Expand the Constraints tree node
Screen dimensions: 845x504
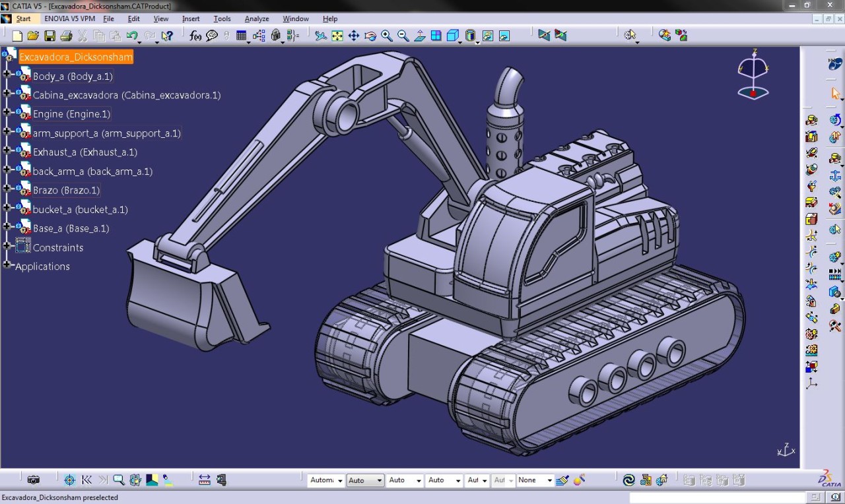tap(7, 245)
